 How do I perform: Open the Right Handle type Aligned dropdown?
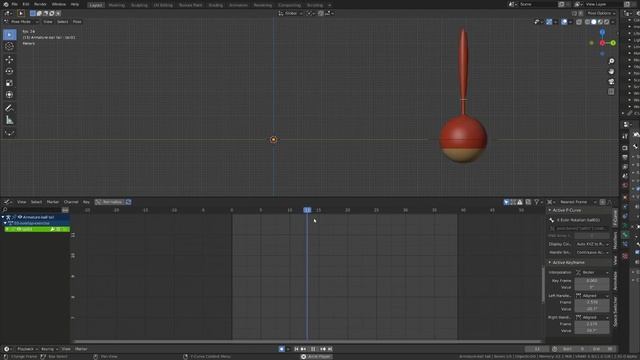pyautogui.click(x=592, y=317)
